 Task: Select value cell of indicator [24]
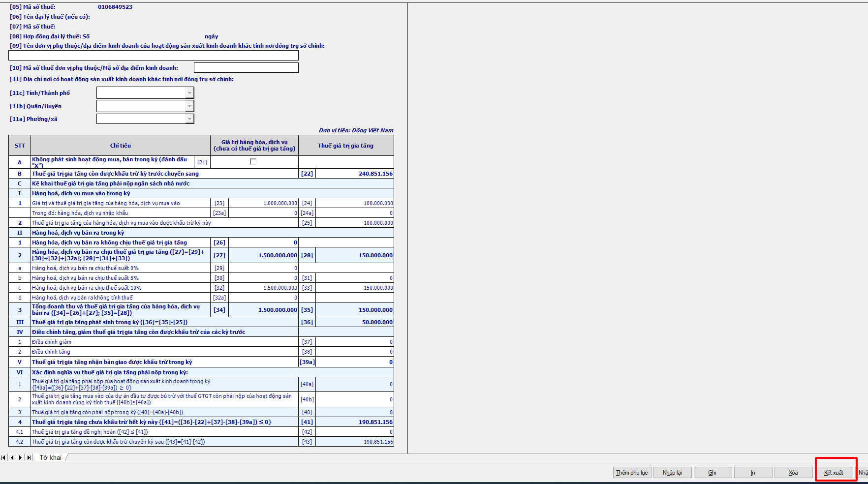click(355, 203)
